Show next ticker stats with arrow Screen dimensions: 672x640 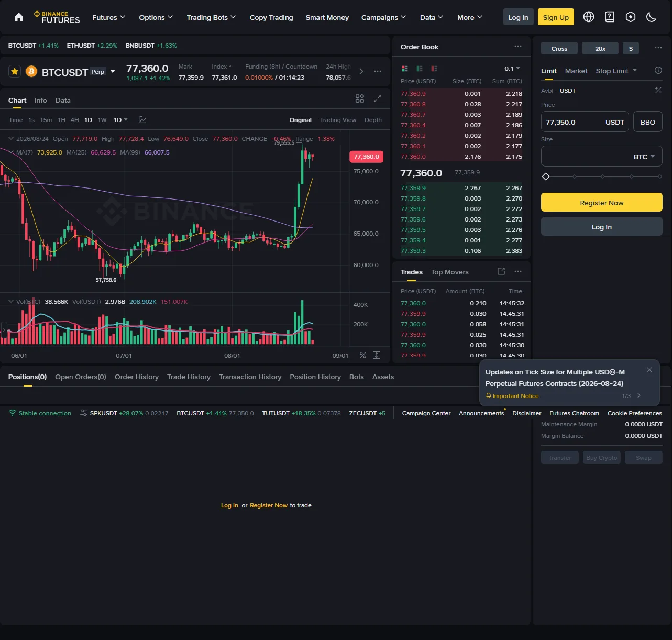click(x=361, y=71)
